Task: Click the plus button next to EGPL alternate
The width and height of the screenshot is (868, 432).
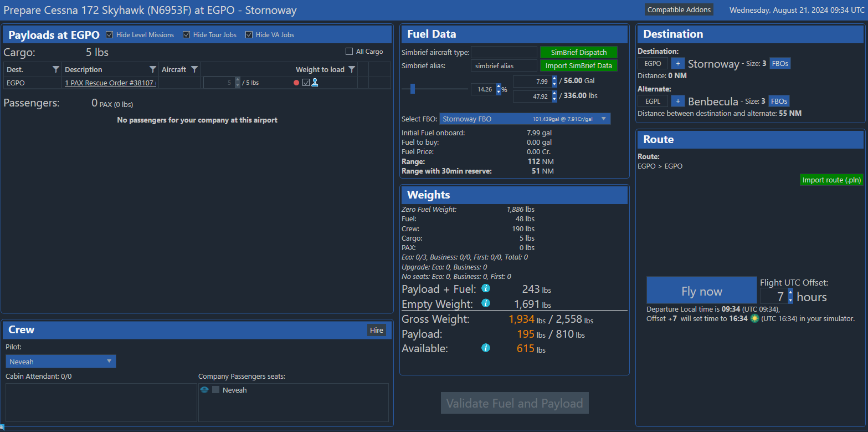Action: point(678,101)
